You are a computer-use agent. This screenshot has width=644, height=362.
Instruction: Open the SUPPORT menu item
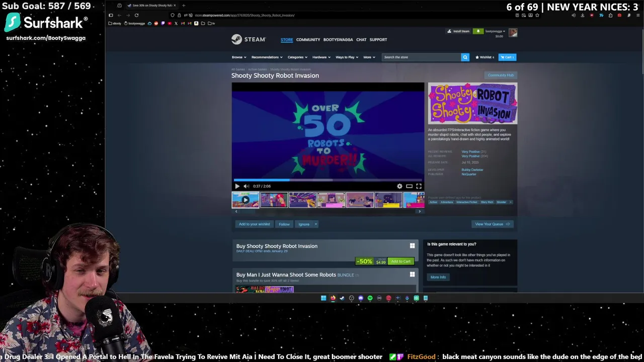[x=378, y=39]
